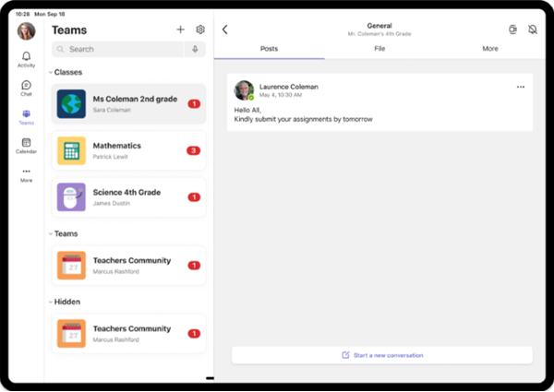Tap the General channel title
This screenshot has width=554, height=392.
click(x=379, y=26)
